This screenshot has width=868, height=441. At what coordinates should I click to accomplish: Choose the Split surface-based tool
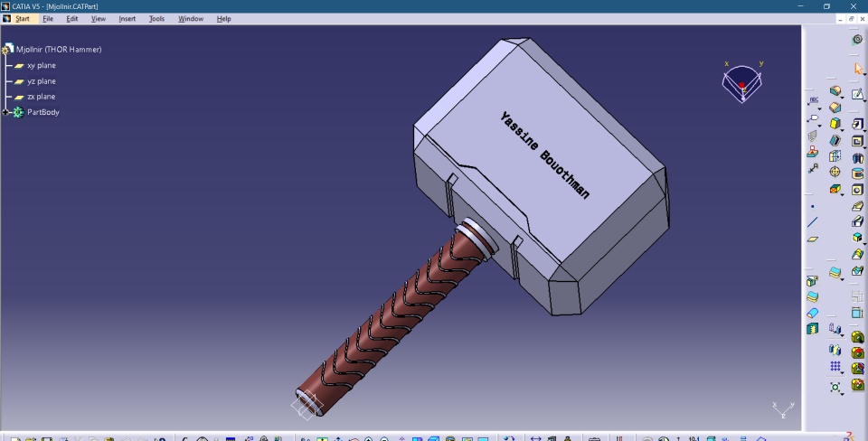pos(812,281)
